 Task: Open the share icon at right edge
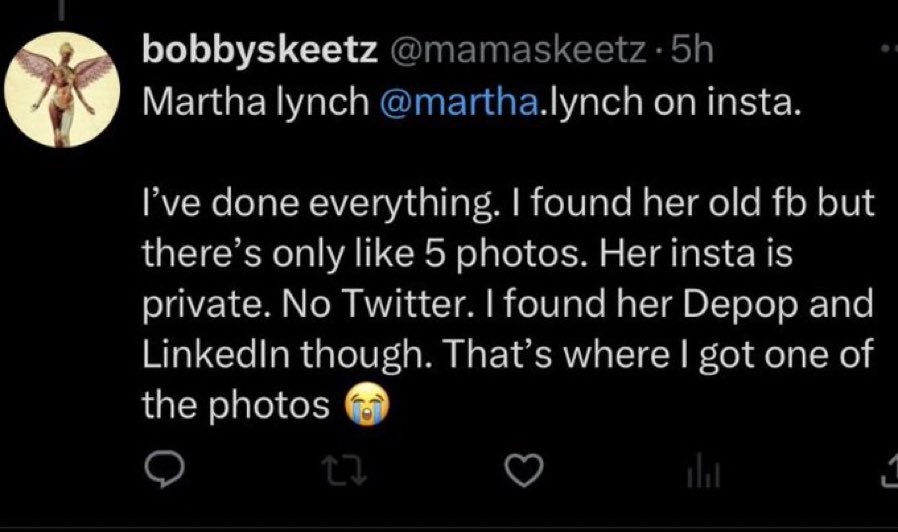[x=889, y=470]
